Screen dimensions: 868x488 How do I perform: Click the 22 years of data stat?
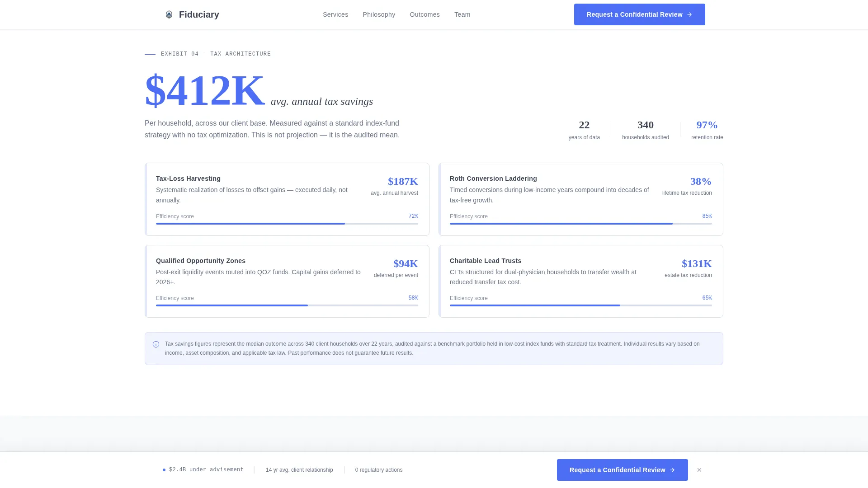[x=584, y=130]
